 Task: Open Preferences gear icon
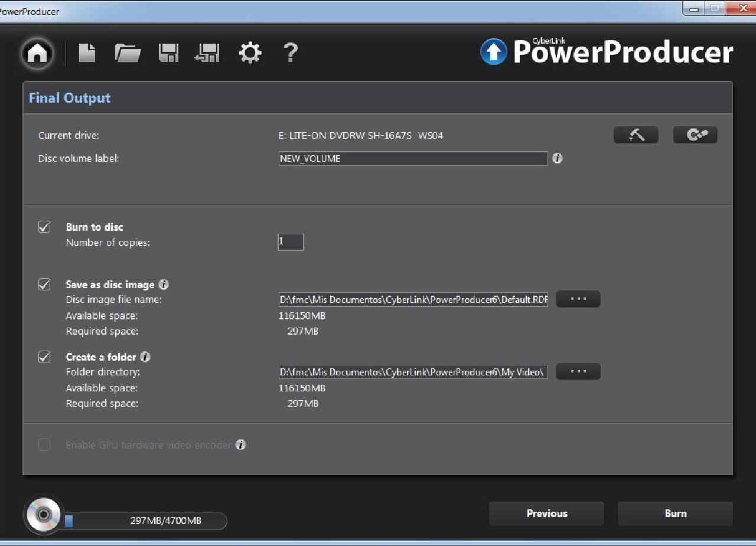pyautogui.click(x=250, y=53)
